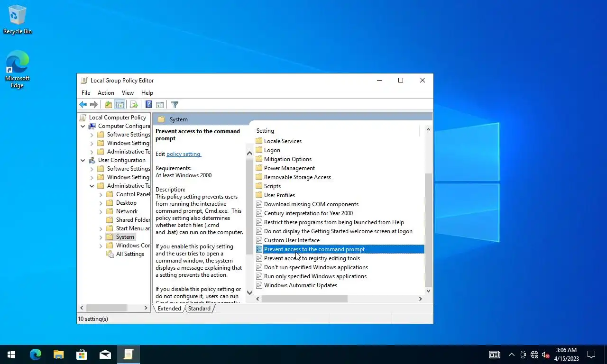Image resolution: width=607 pixels, height=364 pixels.
Task: Expand the Windows Components tree node
Action: (x=101, y=246)
